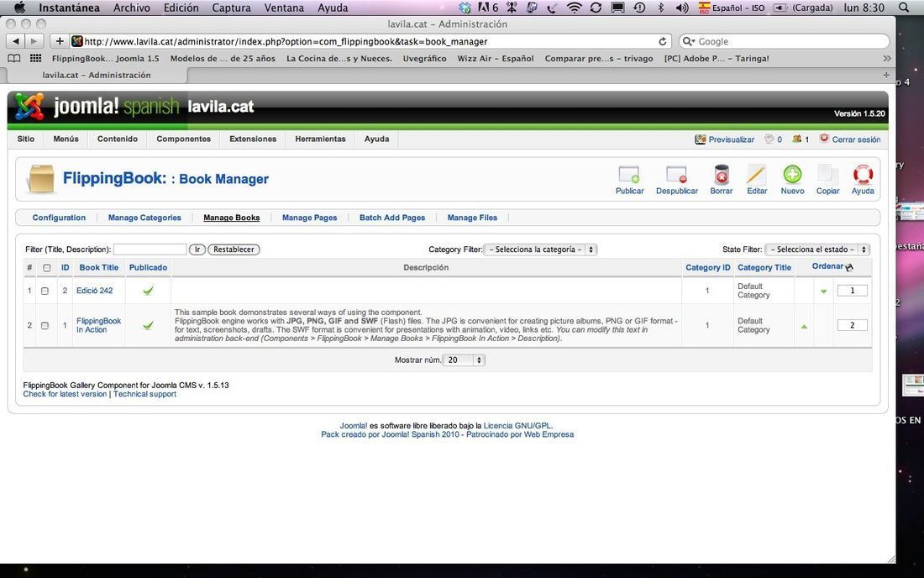Click the volume icon in menu bar
The image size is (924, 578).
(682, 8)
